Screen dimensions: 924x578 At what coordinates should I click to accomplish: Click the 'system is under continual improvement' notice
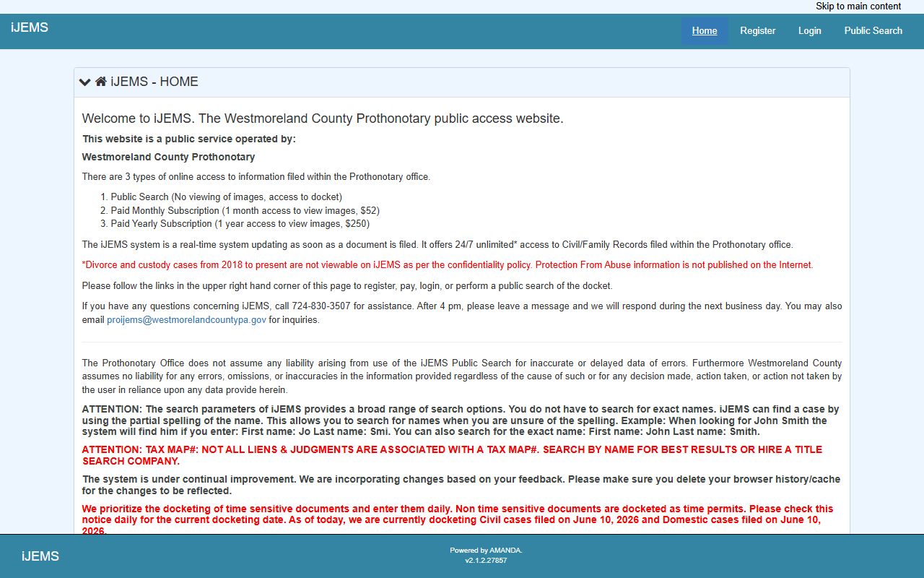point(461,486)
